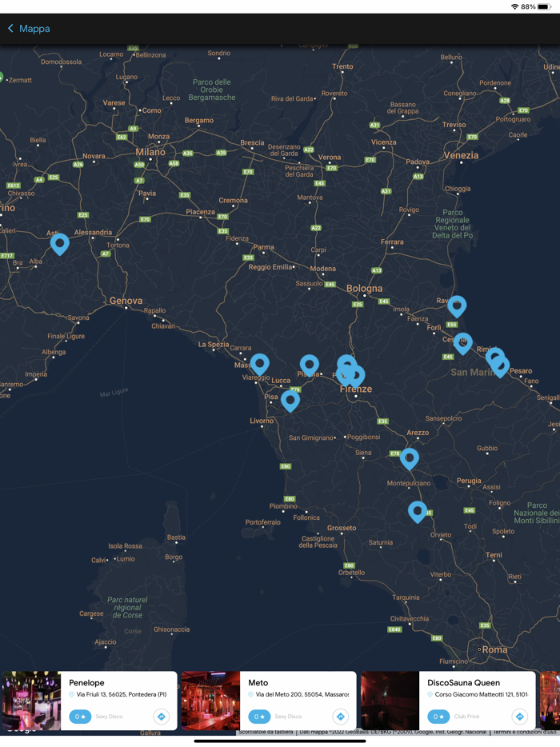Tap the Club Privè category label
This screenshot has width=560, height=747.
pos(466,717)
